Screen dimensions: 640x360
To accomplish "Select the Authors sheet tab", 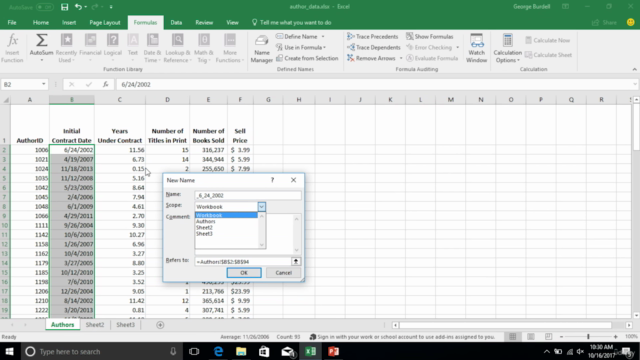I will [62, 325].
